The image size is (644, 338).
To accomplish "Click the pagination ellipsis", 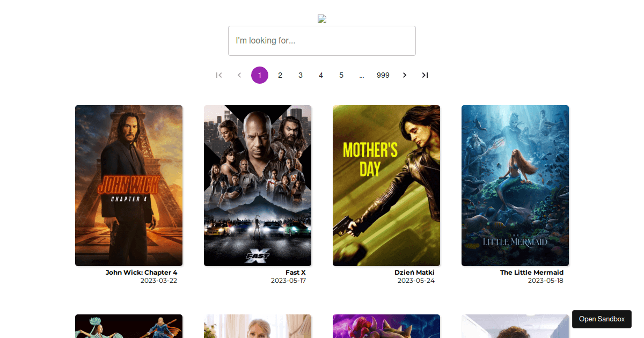I will tap(362, 75).
